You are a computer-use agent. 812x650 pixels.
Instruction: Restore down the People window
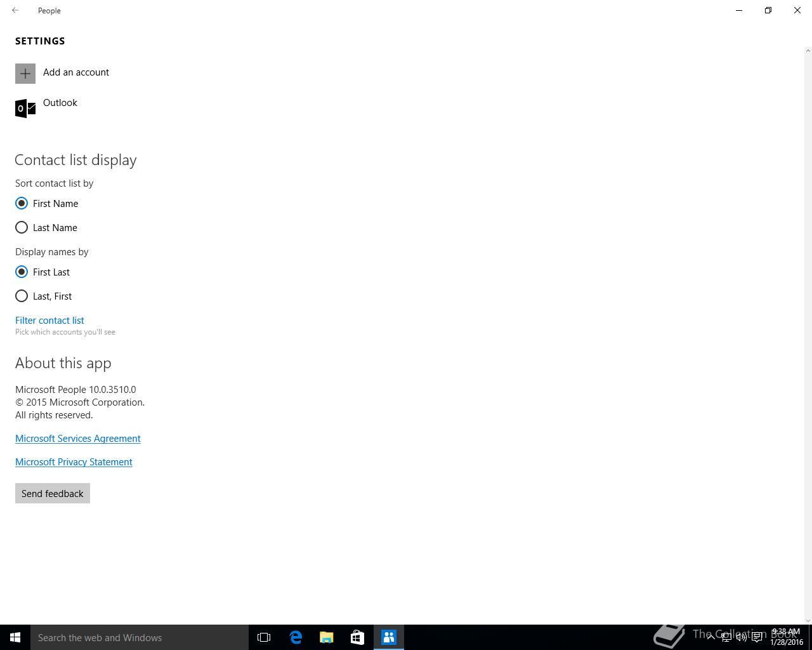(x=768, y=10)
